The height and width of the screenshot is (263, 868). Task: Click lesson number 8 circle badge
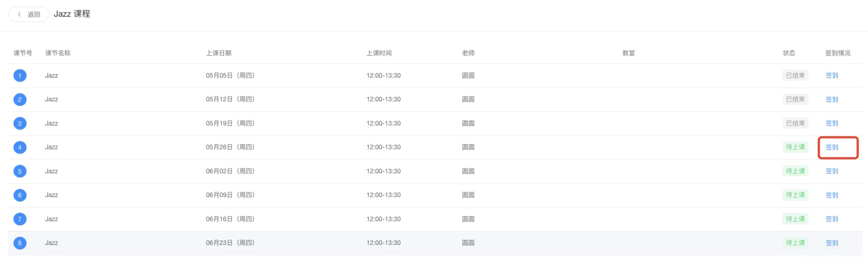tap(20, 243)
